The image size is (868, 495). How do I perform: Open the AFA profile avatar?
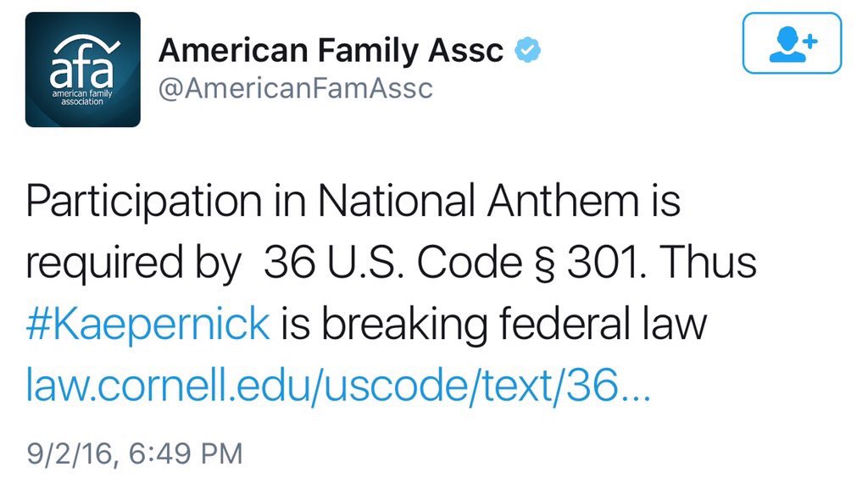pos(82,70)
